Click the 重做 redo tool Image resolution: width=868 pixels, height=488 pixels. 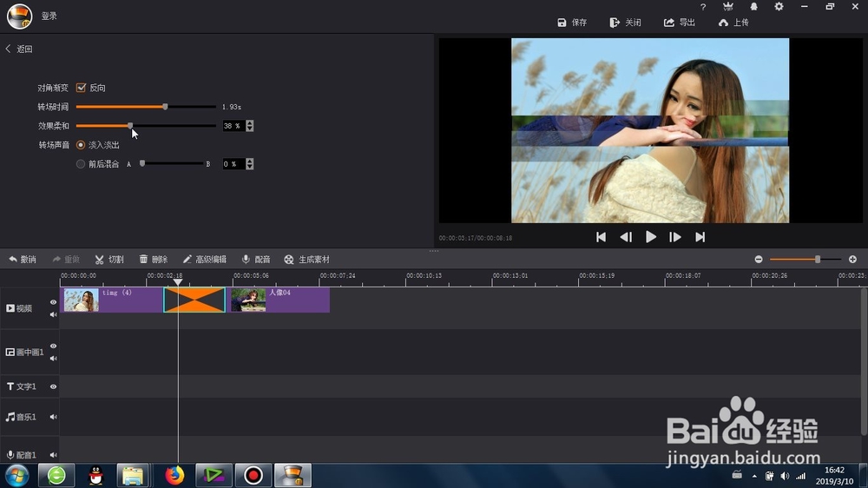click(66, 260)
